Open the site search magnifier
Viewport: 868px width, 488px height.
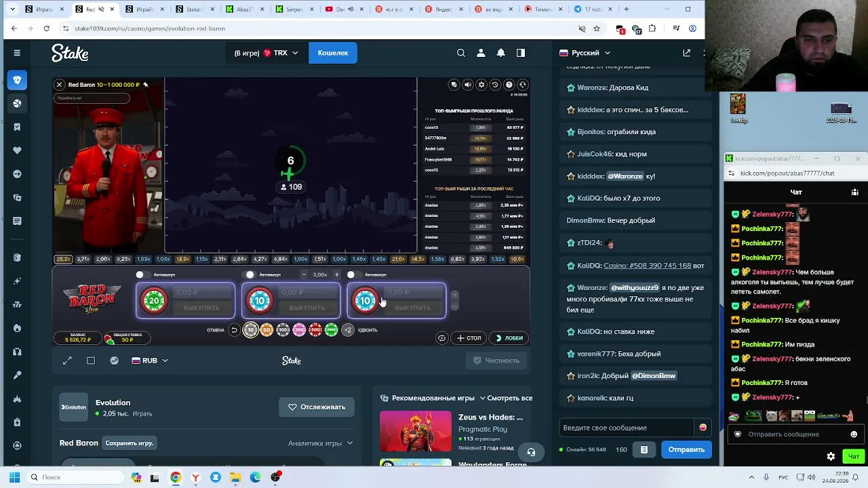pos(461,53)
